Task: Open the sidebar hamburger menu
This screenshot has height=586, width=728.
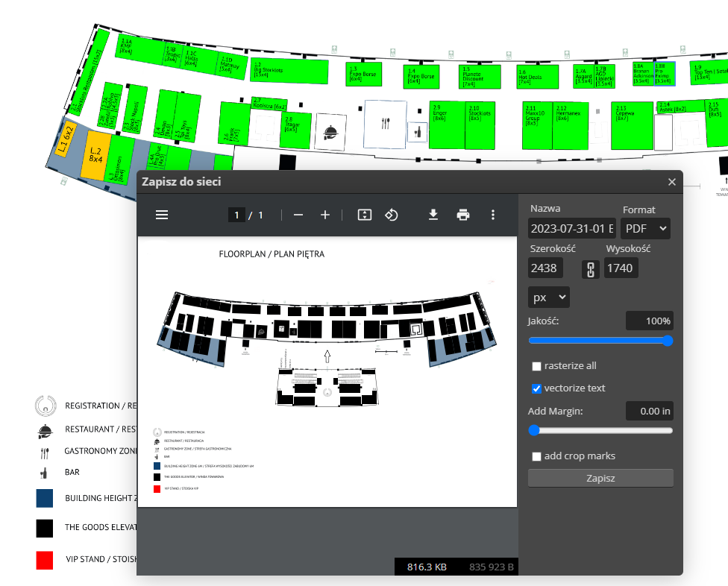Action: (x=162, y=215)
